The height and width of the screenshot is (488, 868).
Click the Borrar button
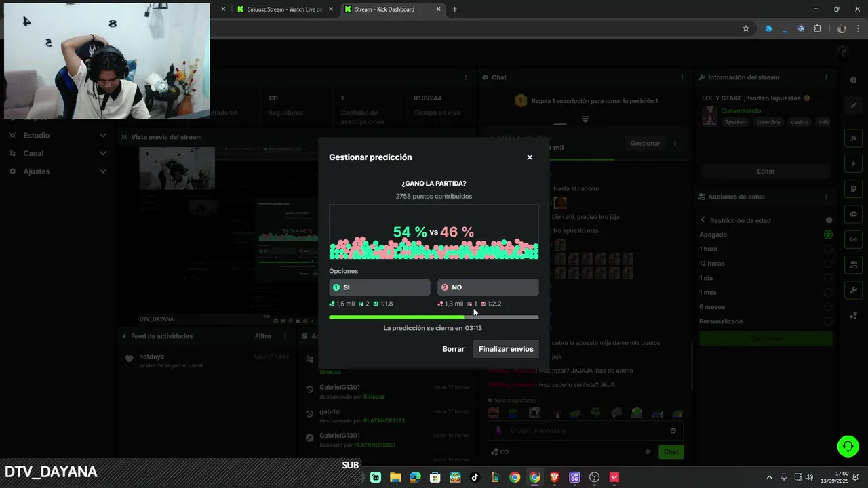(453, 349)
